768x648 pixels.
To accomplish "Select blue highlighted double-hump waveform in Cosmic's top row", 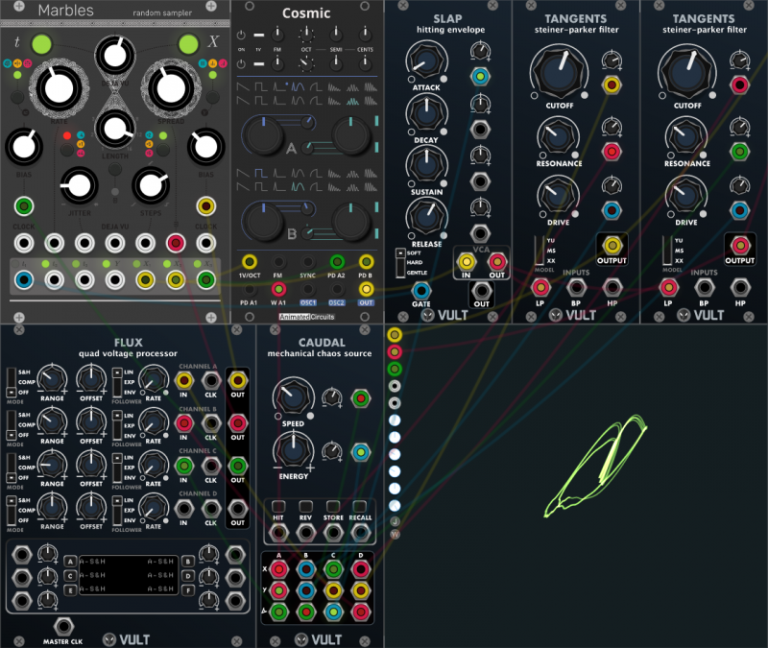I will click(x=298, y=87).
